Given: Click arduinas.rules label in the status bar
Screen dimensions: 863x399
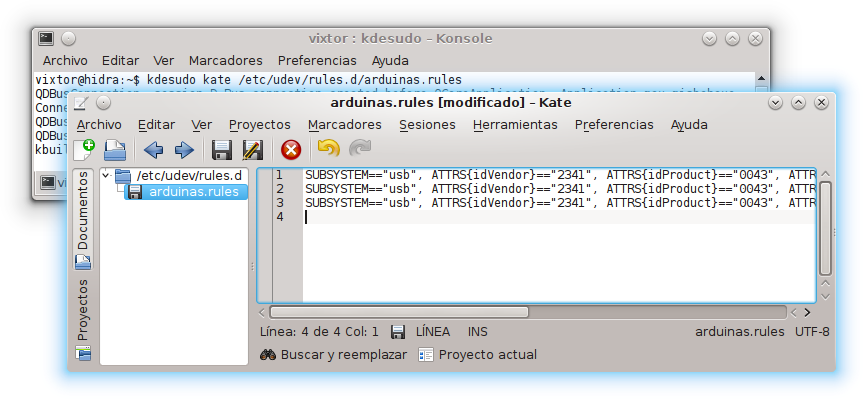Looking at the screenshot, I should click(x=740, y=332).
